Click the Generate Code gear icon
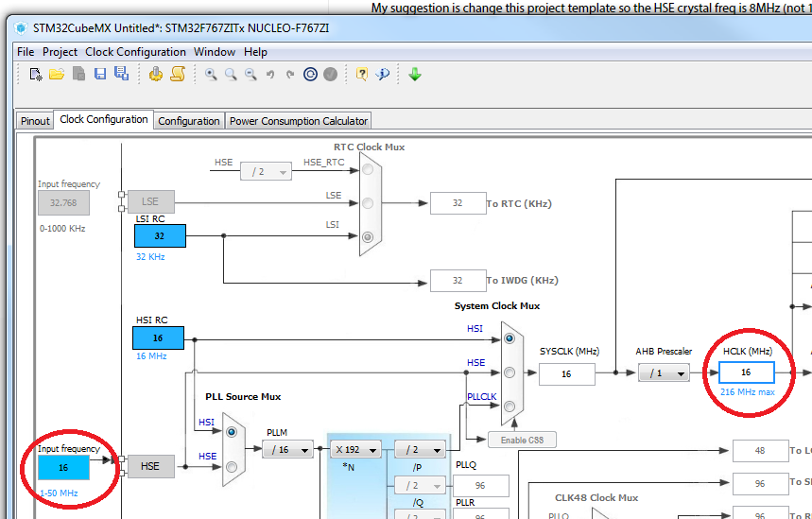The height and width of the screenshot is (519, 812). click(x=155, y=75)
